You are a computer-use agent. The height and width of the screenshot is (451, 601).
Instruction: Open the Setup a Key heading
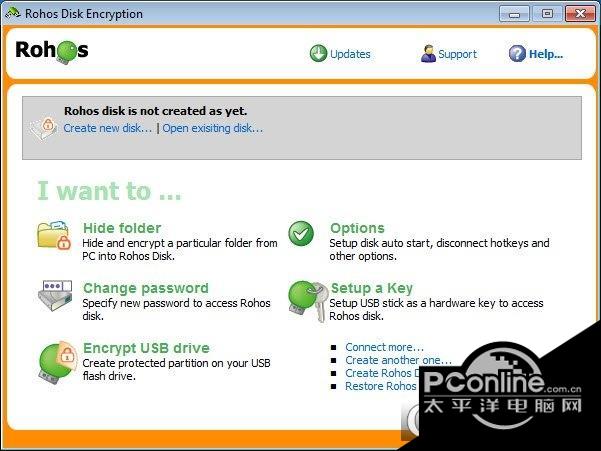pos(372,288)
